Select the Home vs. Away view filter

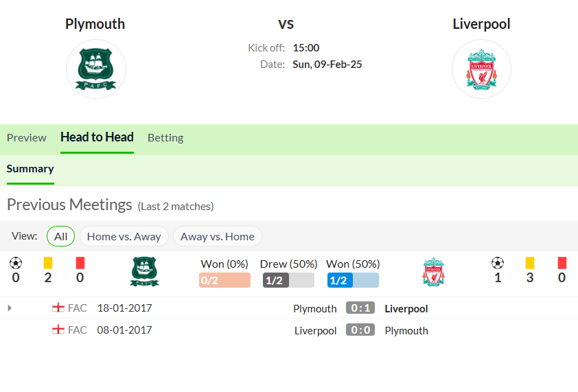pos(124,236)
